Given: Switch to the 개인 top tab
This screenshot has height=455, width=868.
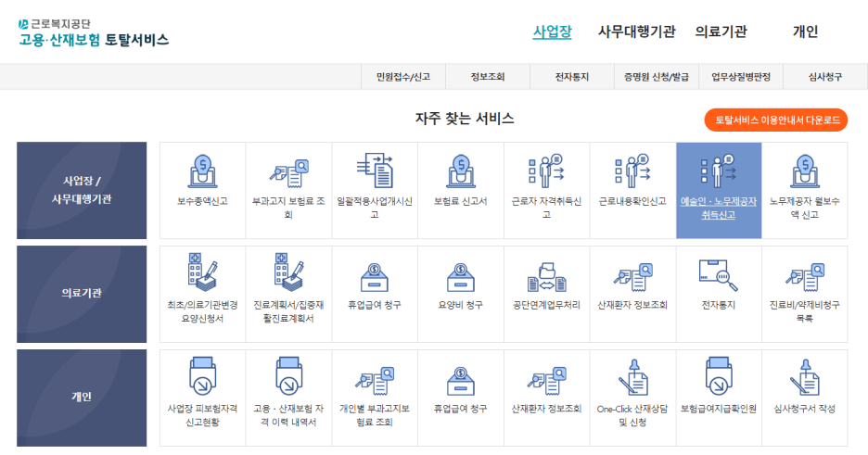Looking at the screenshot, I should coord(805,32).
